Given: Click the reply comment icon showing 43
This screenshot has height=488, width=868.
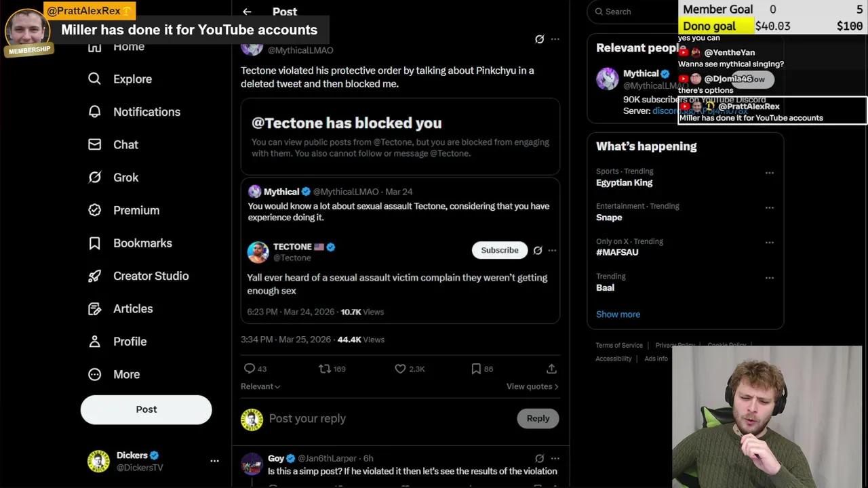Looking at the screenshot, I should 250,369.
